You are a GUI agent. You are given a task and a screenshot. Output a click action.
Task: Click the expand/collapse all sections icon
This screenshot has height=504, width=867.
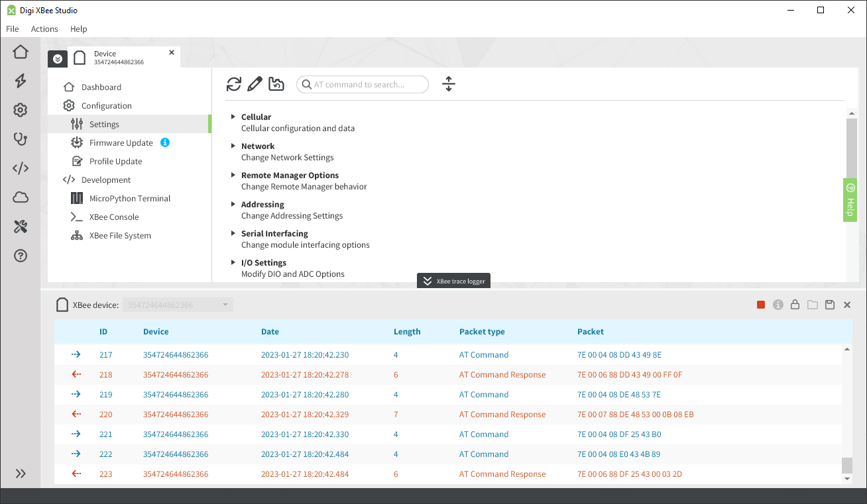point(449,84)
